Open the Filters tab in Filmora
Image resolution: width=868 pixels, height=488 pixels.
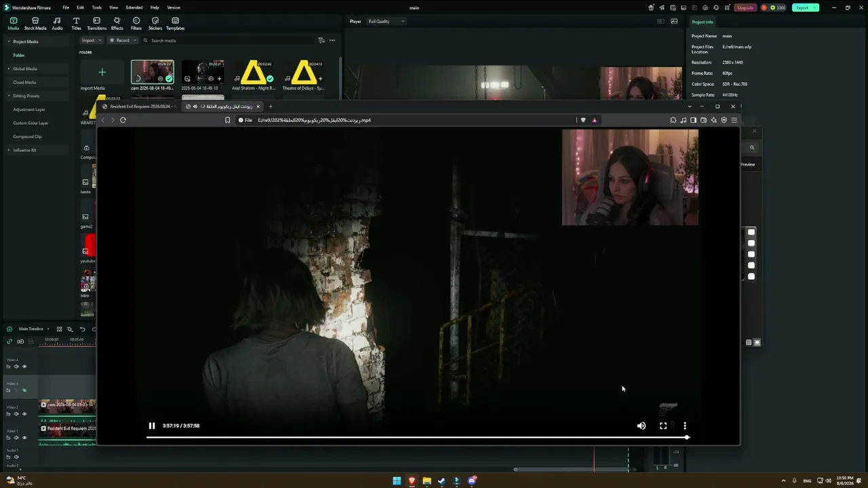coord(136,24)
